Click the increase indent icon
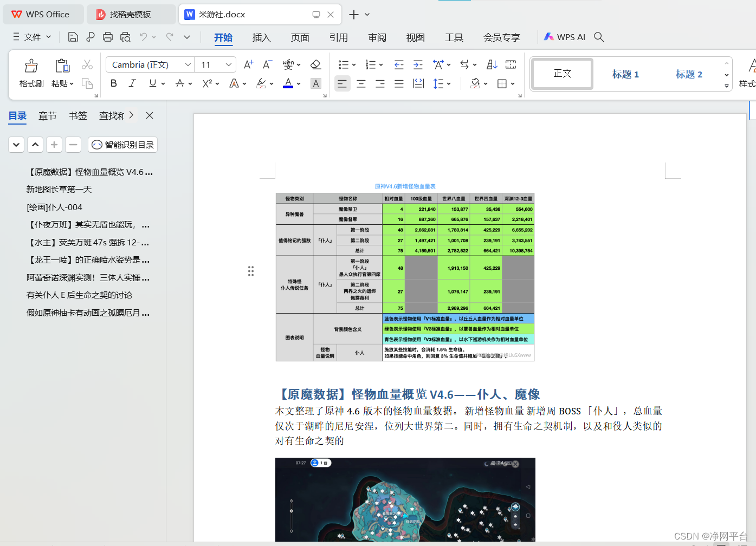Image resolution: width=756 pixels, height=546 pixels. click(418, 65)
